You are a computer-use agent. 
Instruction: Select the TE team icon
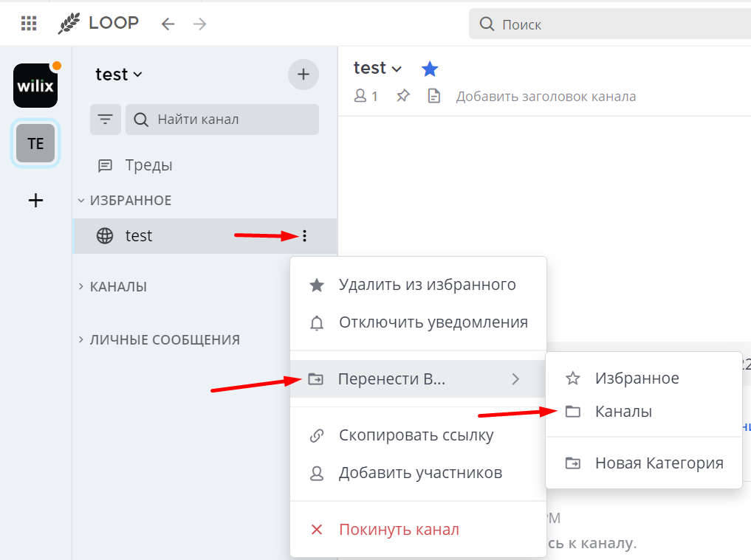coord(35,143)
